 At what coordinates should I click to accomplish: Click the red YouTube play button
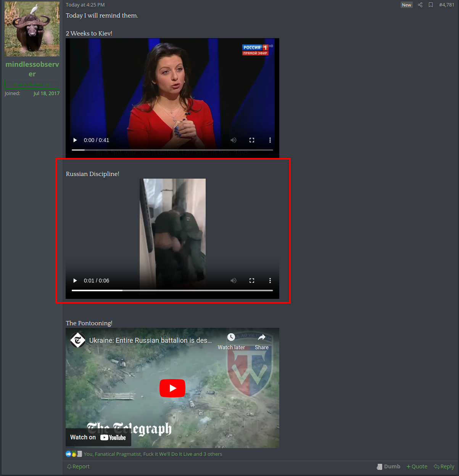172,388
